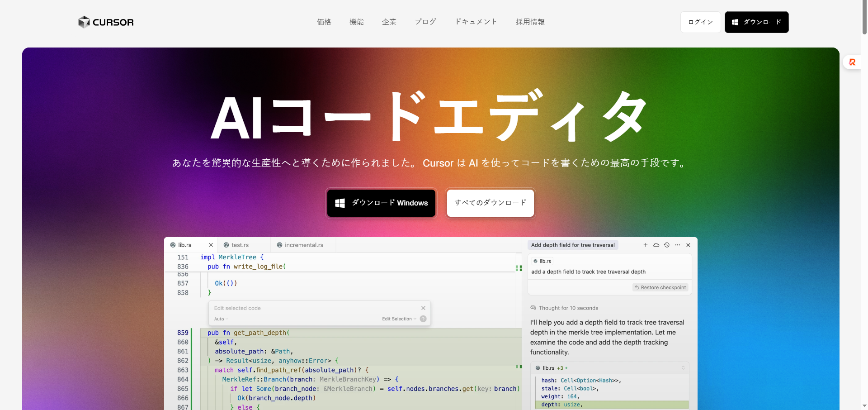This screenshot has height=410, width=868.
Task: Click Restore checkpoint button
Action: [x=660, y=287]
